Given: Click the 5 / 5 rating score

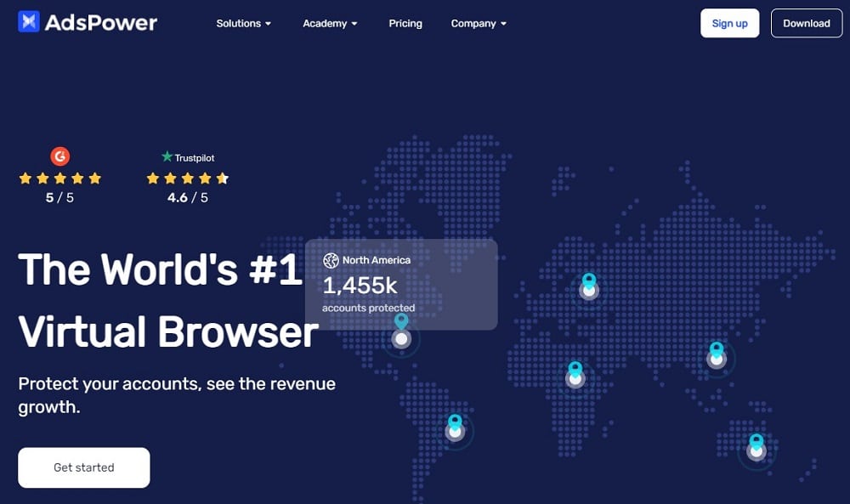Looking at the screenshot, I should tap(59, 198).
